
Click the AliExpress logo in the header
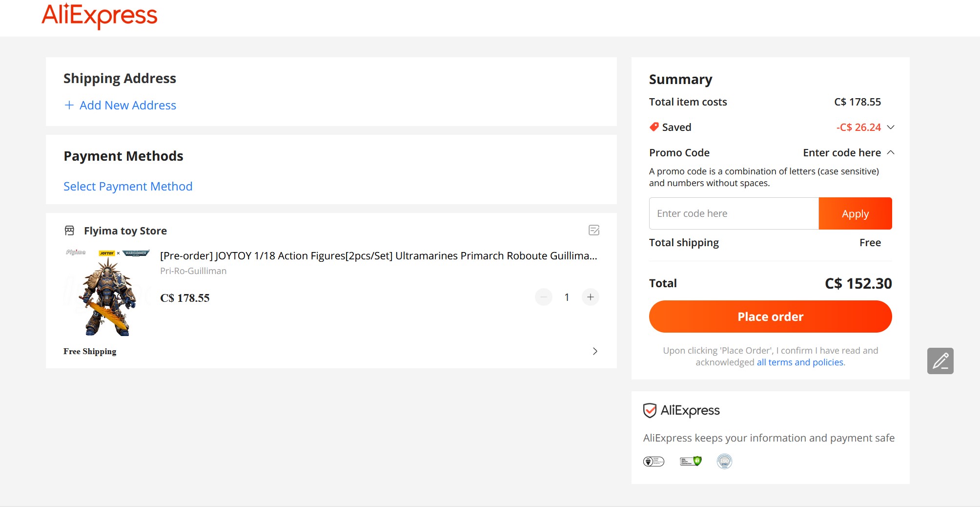coord(100,16)
